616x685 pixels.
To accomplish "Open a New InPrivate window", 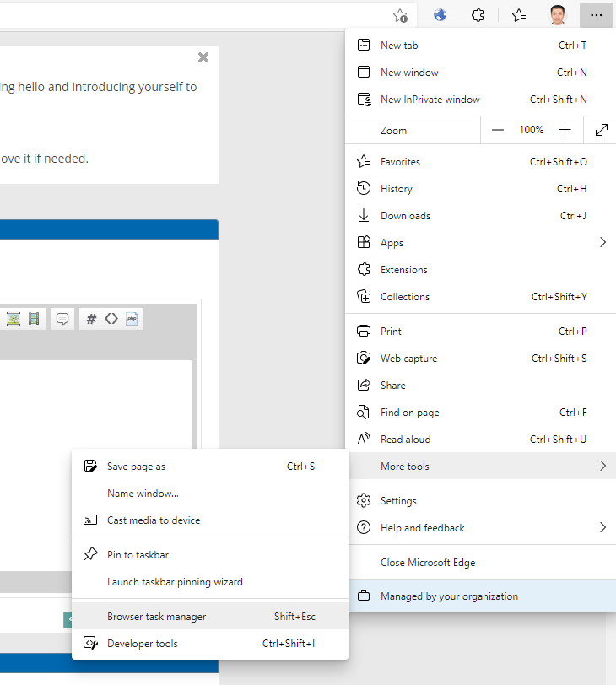I will point(481,100).
